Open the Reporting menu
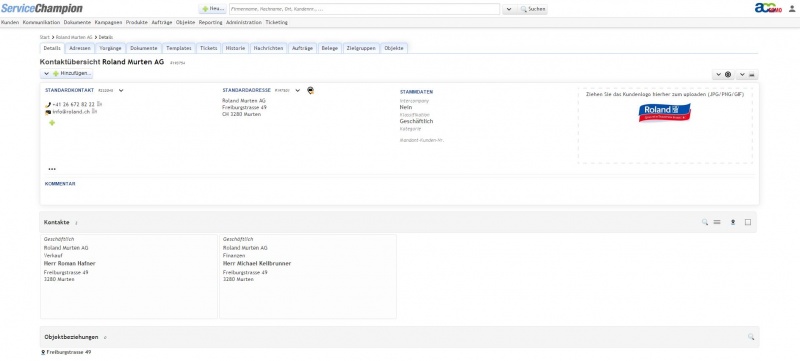Image resolution: width=800 pixels, height=361 pixels. tap(211, 22)
